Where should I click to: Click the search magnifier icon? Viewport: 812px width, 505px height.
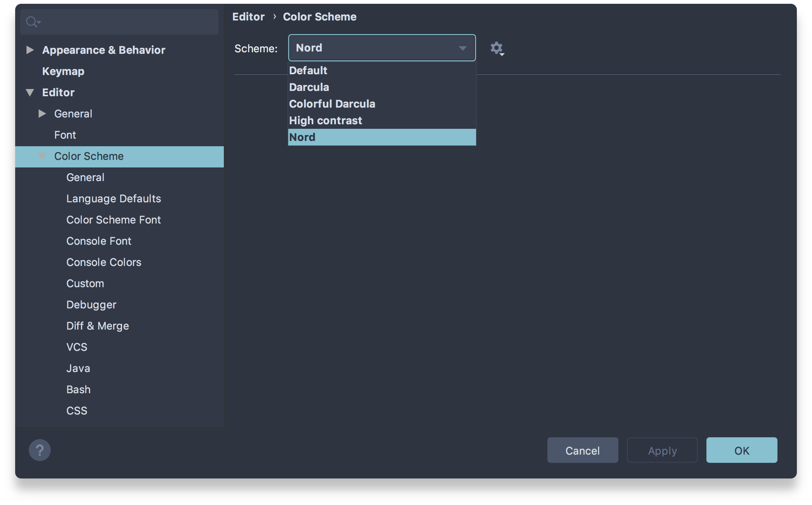tap(32, 22)
